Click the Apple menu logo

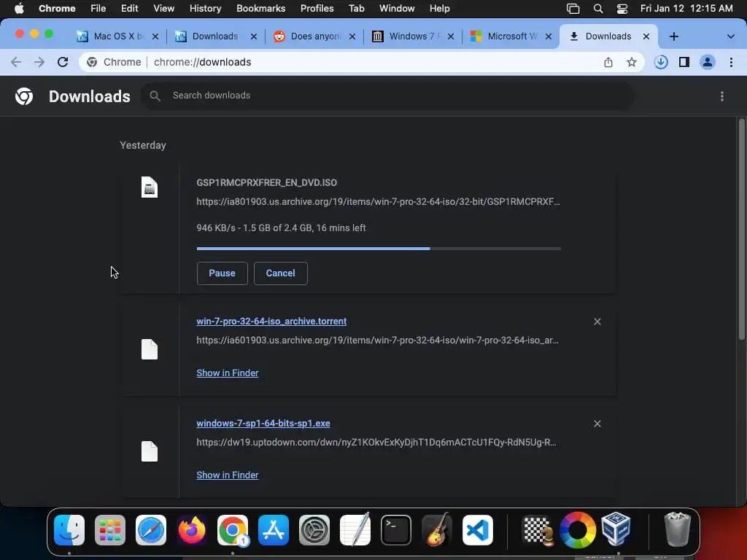19,8
